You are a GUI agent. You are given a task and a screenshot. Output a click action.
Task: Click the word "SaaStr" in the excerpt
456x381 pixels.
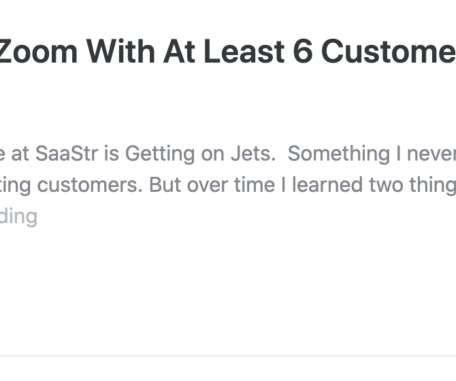pos(67,154)
